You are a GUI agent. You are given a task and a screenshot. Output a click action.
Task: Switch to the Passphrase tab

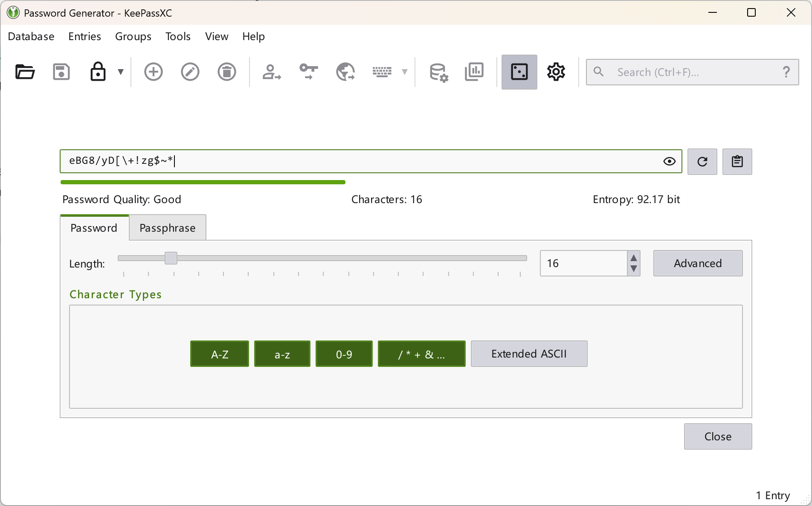[168, 228]
